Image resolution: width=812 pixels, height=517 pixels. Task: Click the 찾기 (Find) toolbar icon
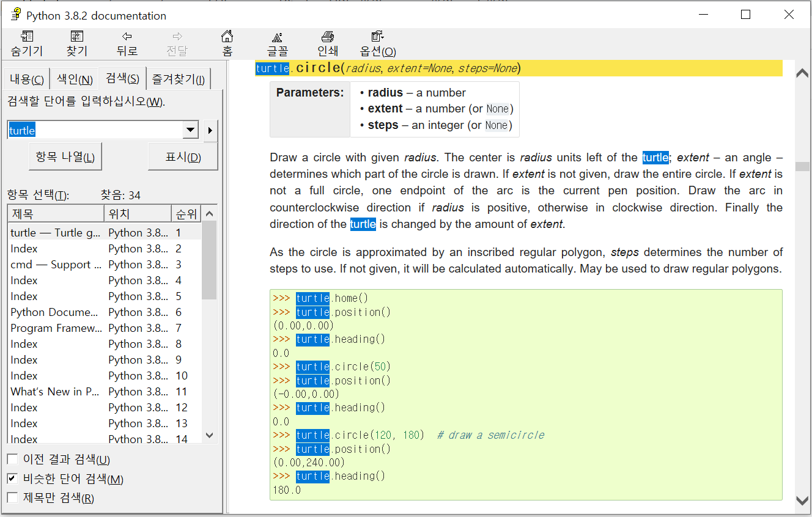coord(77,43)
